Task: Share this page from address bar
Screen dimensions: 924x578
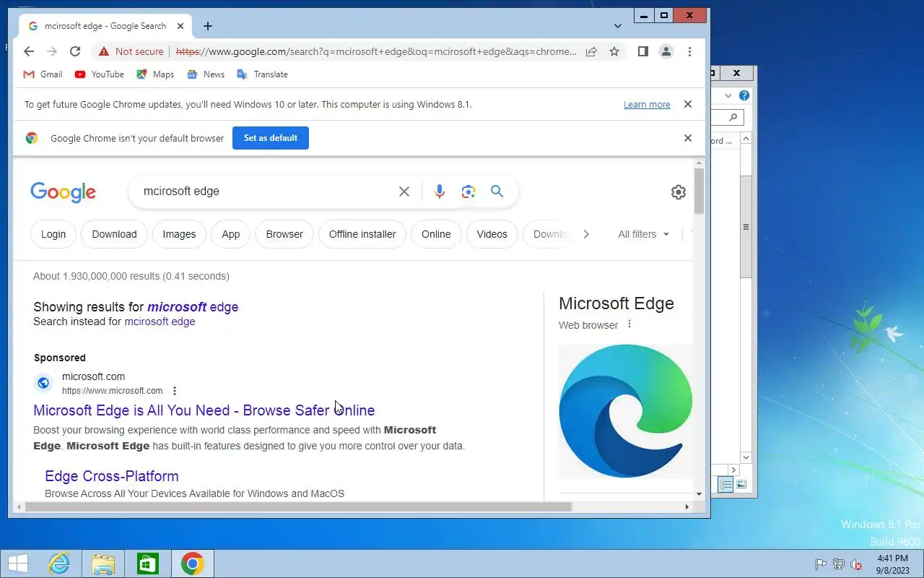Action: tap(591, 51)
